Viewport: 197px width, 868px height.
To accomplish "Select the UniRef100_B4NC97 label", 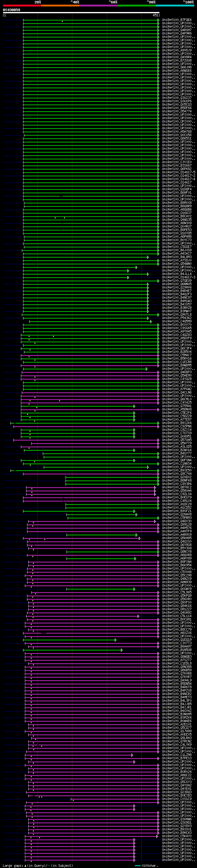I will (177, 297).
